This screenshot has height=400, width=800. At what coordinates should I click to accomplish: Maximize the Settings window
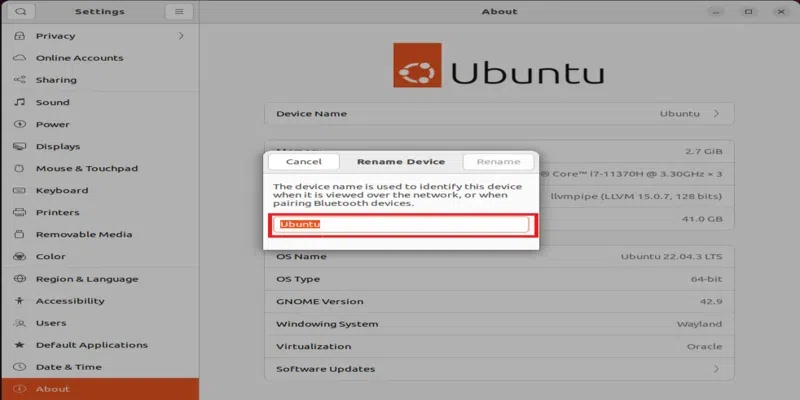(x=748, y=11)
